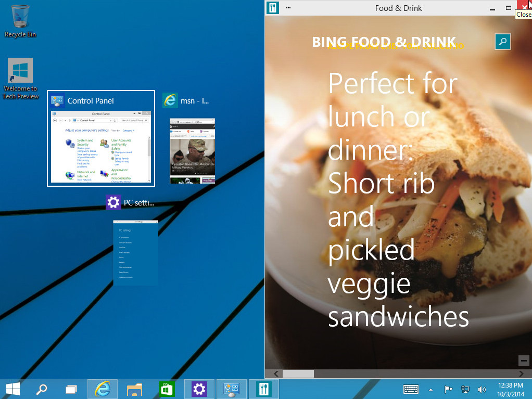Click right arrow of horizontal scrollbar
This screenshot has height=399, width=532.
pyautogui.click(x=521, y=374)
